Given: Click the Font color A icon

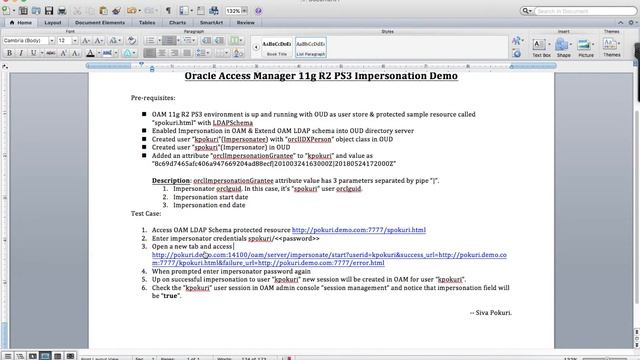Looking at the screenshot, I should pyautogui.click(x=91, y=53).
